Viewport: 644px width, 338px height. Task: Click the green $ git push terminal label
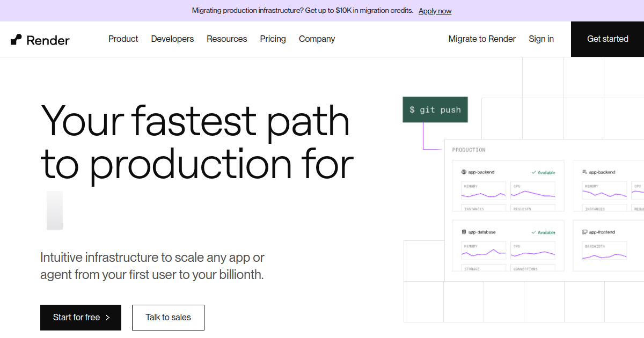click(435, 109)
